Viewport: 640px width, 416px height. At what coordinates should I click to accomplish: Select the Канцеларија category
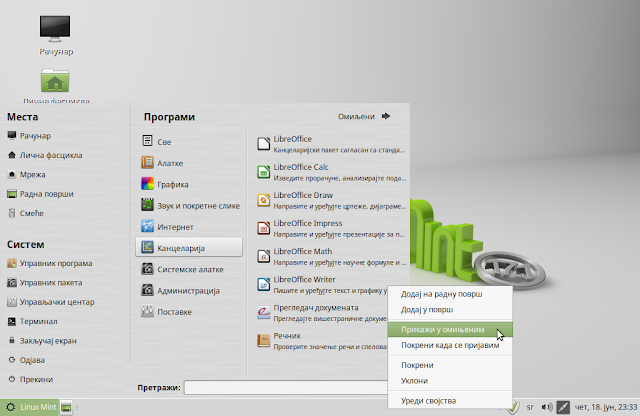(x=189, y=248)
